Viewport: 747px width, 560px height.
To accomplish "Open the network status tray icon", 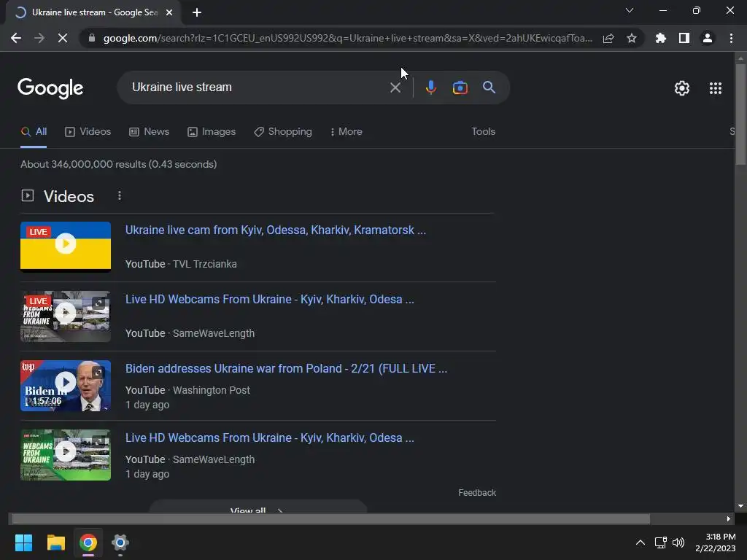I will click(660, 542).
